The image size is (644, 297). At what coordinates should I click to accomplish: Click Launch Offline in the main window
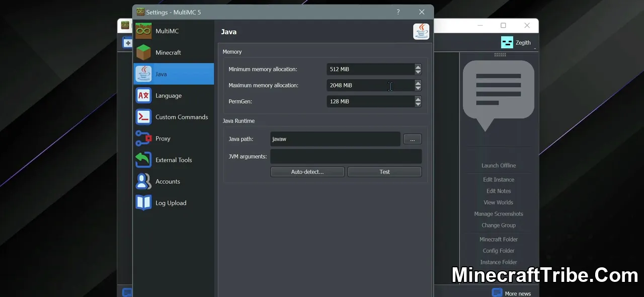pos(499,166)
